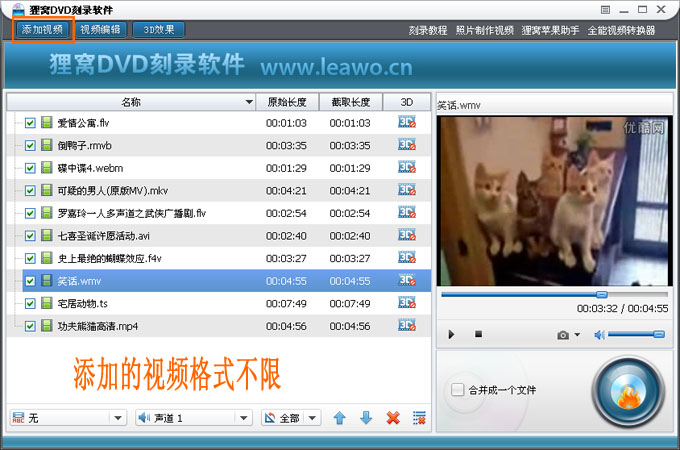
Task: Toggle 3D icon for 爱情公寓.flv
Action: [407, 122]
